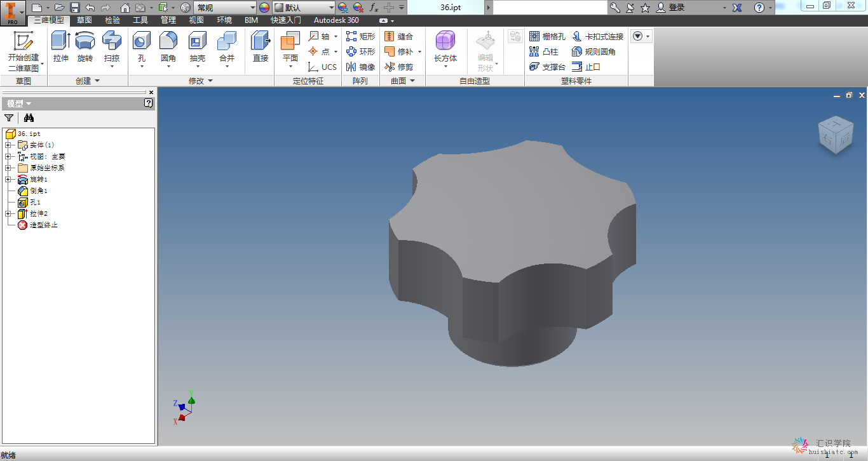868x461 pixels.
Task: Create a work Point (点)
Action: [320, 51]
